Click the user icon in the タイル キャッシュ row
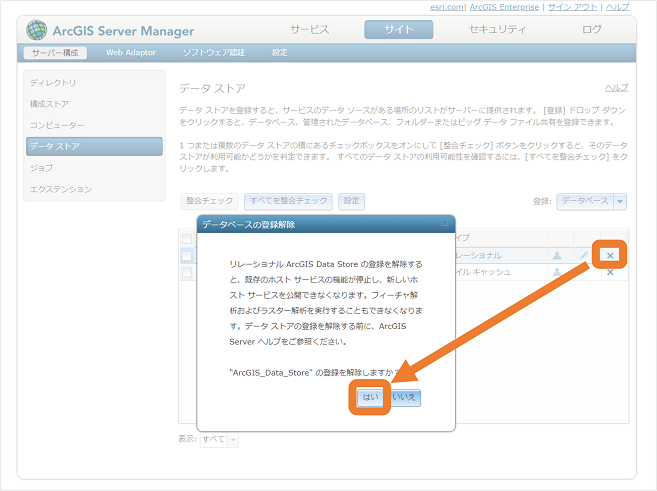 pos(557,272)
